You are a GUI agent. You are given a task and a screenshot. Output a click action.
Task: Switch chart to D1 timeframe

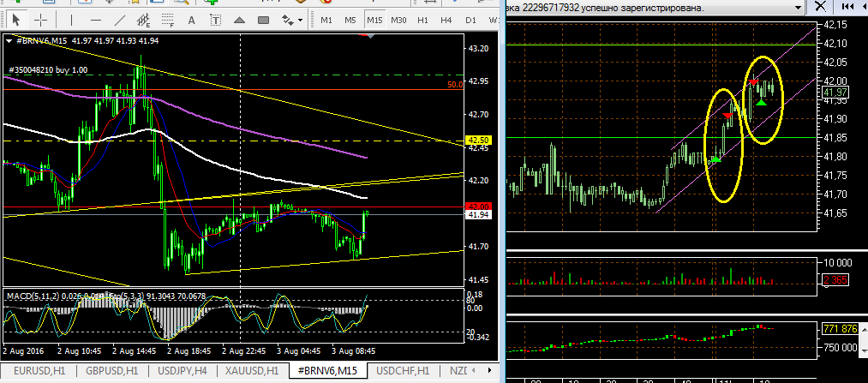(470, 21)
